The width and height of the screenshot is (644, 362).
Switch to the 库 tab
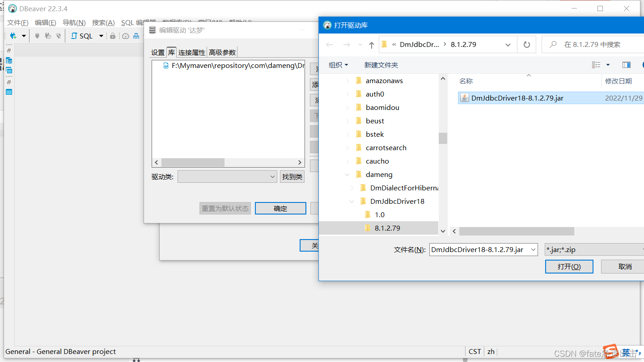(x=171, y=52)
